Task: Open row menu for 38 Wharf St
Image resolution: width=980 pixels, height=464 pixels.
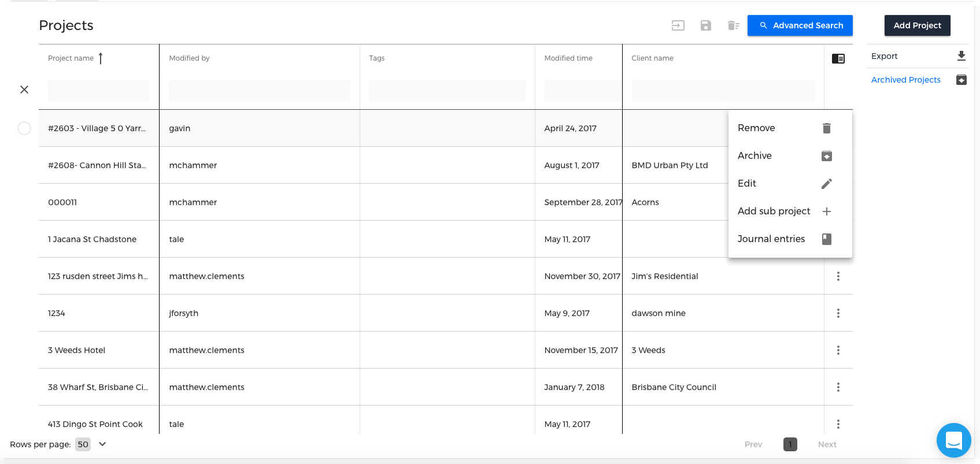Action: pos(838,387)
